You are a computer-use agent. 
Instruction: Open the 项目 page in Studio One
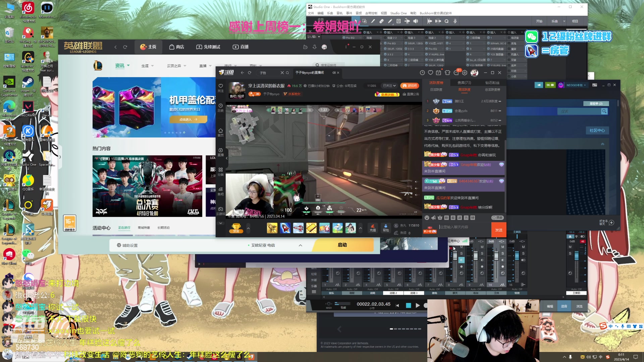[575, 21]
